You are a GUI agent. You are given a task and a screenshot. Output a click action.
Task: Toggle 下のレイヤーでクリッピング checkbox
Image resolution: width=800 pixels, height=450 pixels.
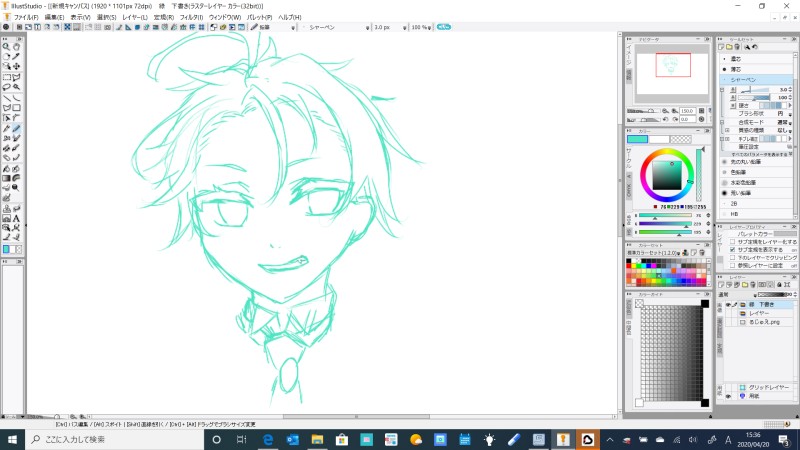733,258
